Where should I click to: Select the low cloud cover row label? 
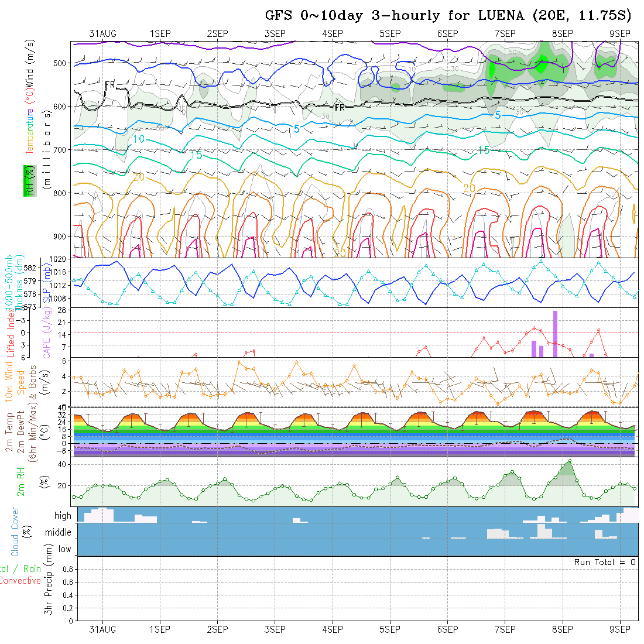[x=64, y=549]
